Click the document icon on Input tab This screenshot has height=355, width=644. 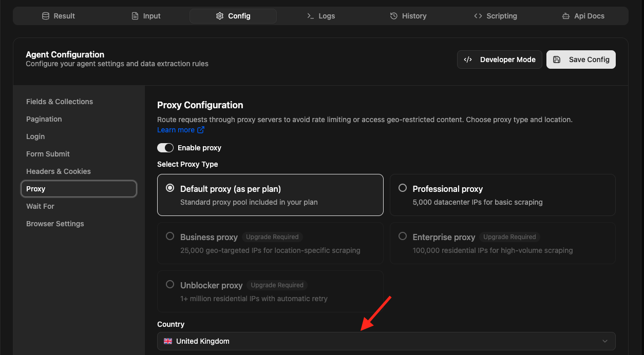[135, 16]
